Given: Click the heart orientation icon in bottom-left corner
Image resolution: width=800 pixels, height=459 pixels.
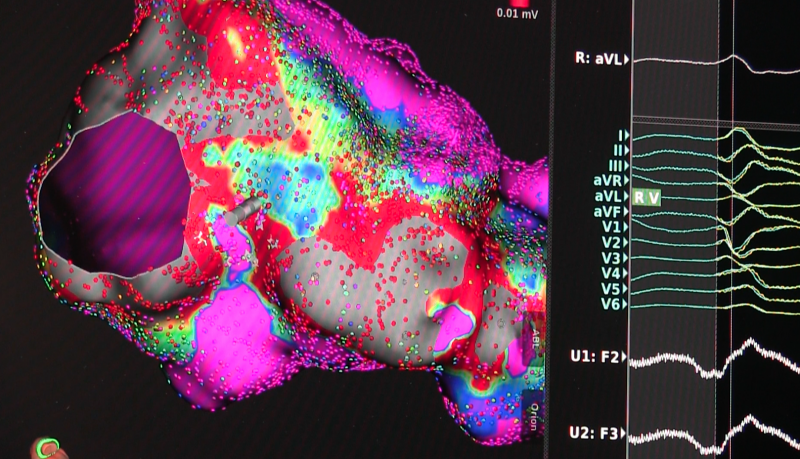Looking at the screenshot, I should (47, 448).
